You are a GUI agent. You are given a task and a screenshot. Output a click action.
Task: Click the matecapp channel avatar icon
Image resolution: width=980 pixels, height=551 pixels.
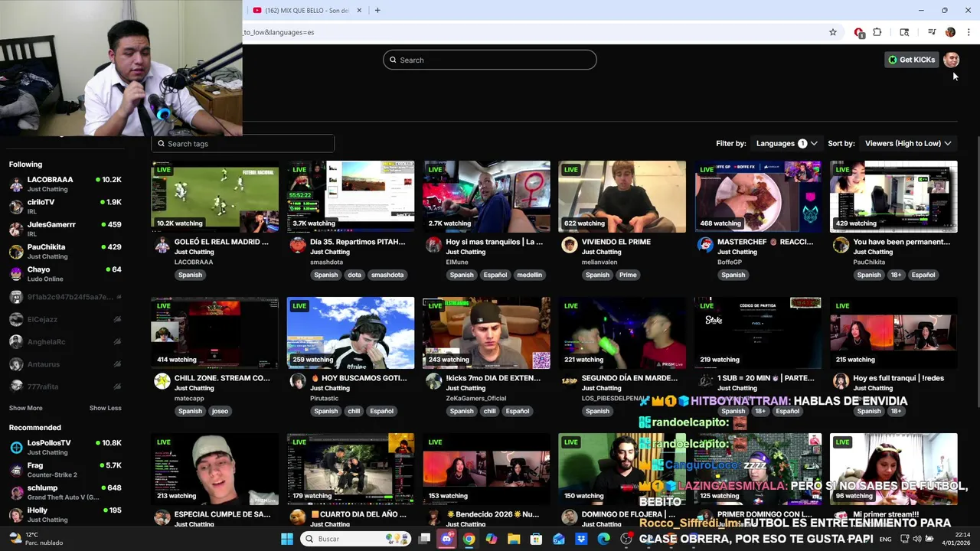pyautogui.click(x=162, y=381)
